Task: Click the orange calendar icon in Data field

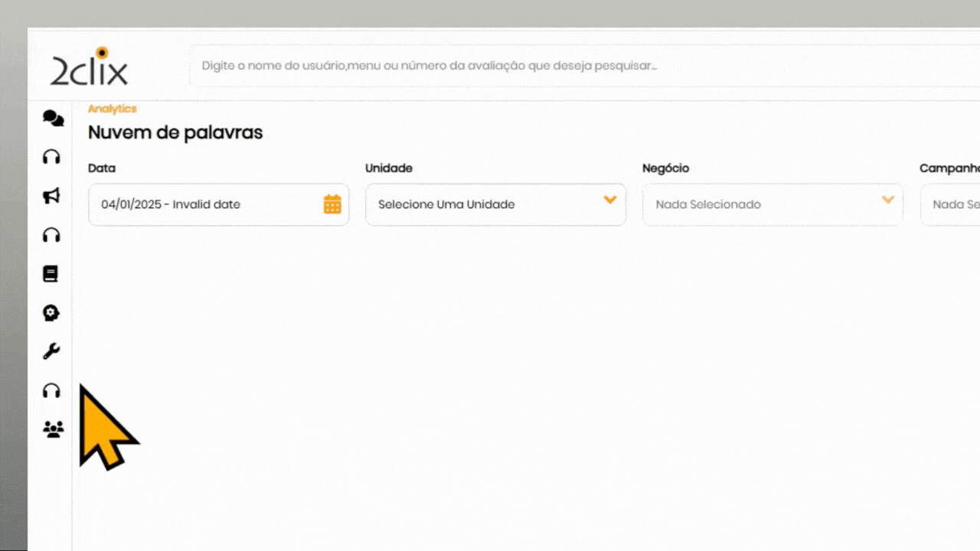Action: [332, 204]
